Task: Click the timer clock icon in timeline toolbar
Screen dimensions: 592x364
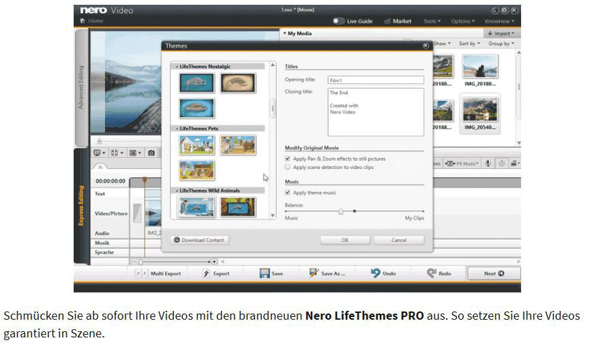Action: coord(502,164)
